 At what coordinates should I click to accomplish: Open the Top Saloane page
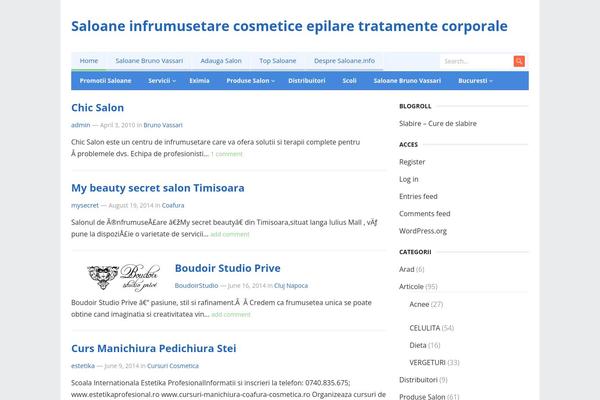coord(278,61)
